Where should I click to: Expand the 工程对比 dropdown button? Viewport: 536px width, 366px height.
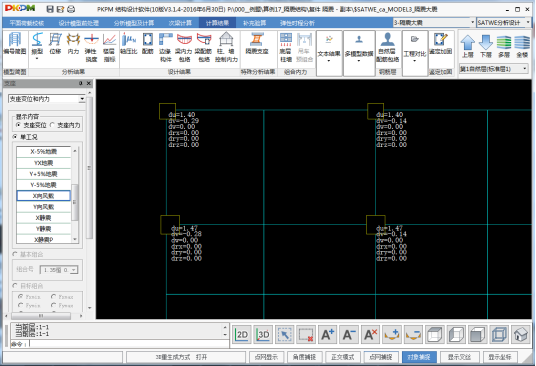click(x=415, y=53)
